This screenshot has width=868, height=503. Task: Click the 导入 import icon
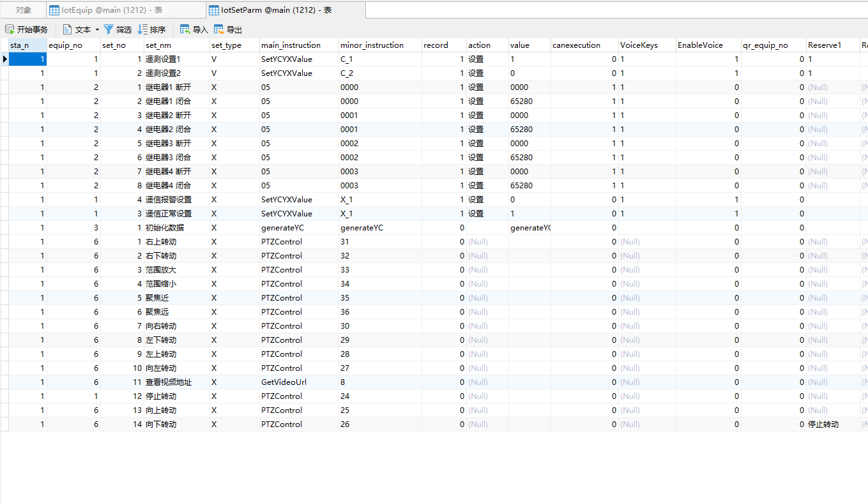coord(185,29)
